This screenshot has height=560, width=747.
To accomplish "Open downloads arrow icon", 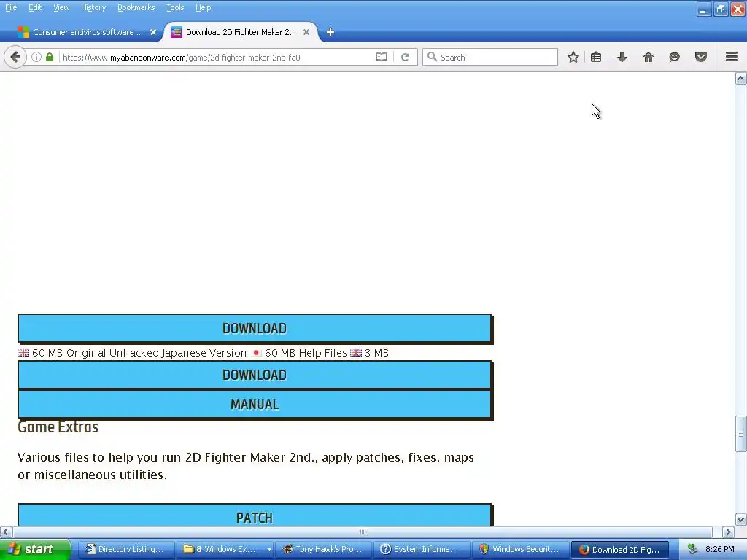I will pos(622,57).
